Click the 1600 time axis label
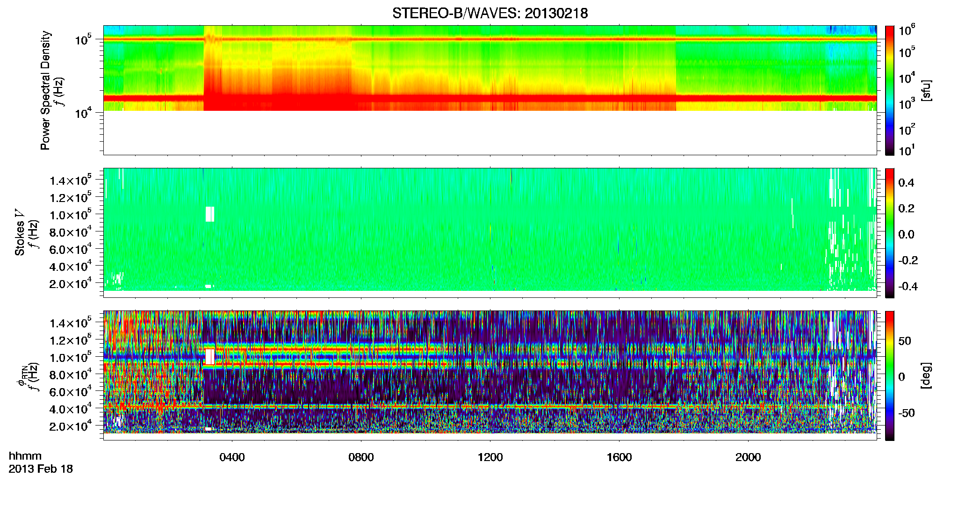This screenshot has height=505, width=980. tap(619, 457)
